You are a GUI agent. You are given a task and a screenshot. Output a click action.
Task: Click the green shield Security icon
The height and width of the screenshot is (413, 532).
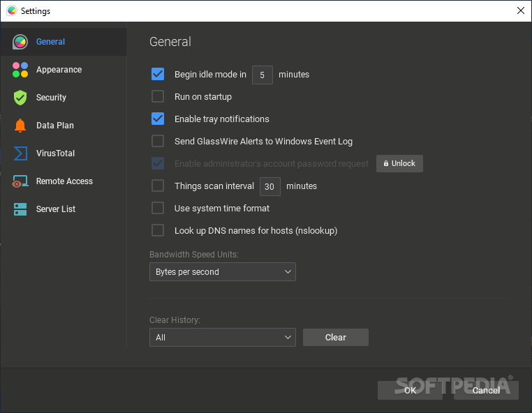(20, 98)
